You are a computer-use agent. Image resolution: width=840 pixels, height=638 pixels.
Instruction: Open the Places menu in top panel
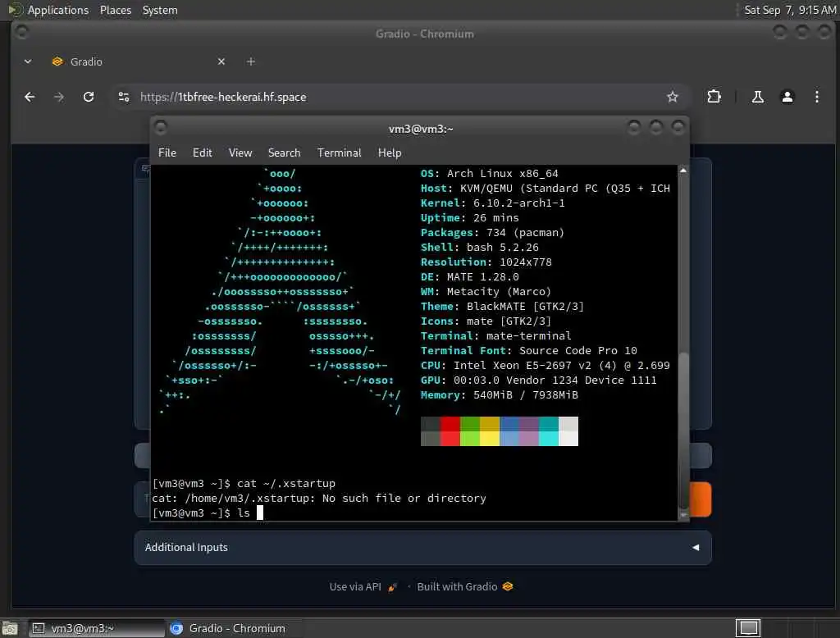click(x=115, y=10)
